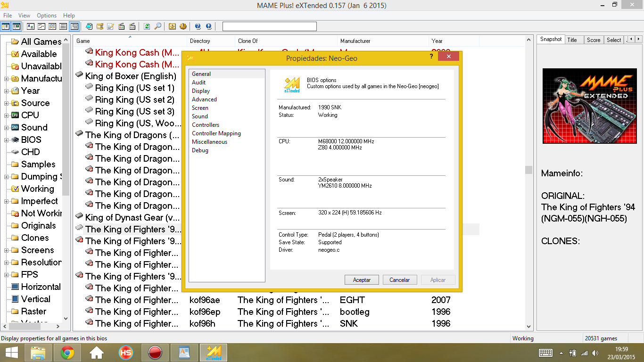Click the blue exclamation about icon
This screenshot has width=644, height=362.
pyautogui.click(x=208, y=26)
